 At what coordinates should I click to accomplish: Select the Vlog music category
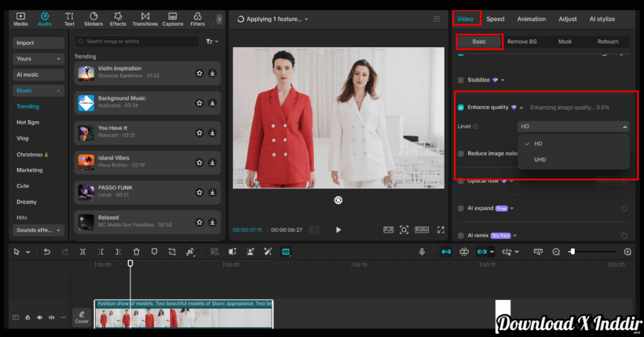pos(23,138)
